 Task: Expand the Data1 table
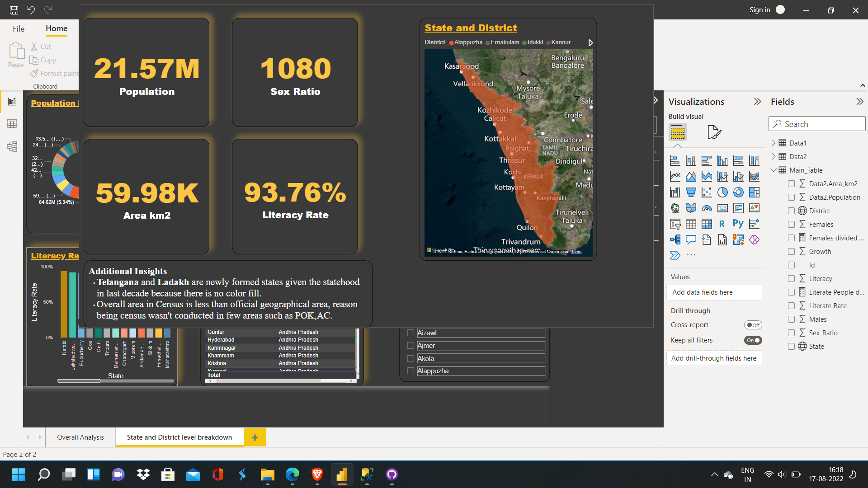774,143
